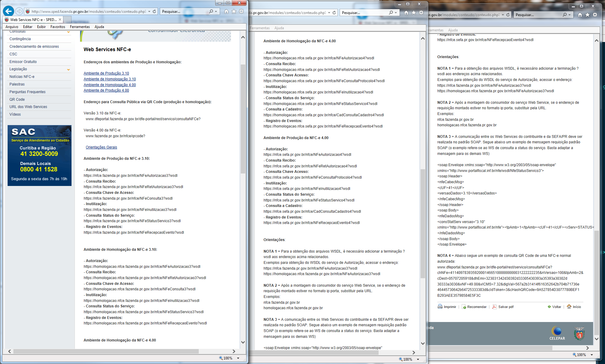Click the favorites star in middle browser
605x364 pixels.
pyautogui.click(x=414, y=12)
